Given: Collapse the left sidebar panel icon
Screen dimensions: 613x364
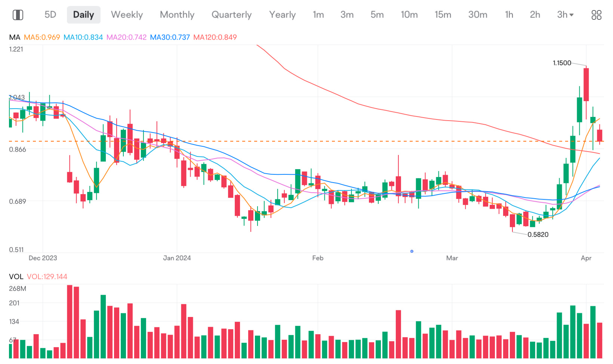Looking at the screenshot, I should pos(18,15).
